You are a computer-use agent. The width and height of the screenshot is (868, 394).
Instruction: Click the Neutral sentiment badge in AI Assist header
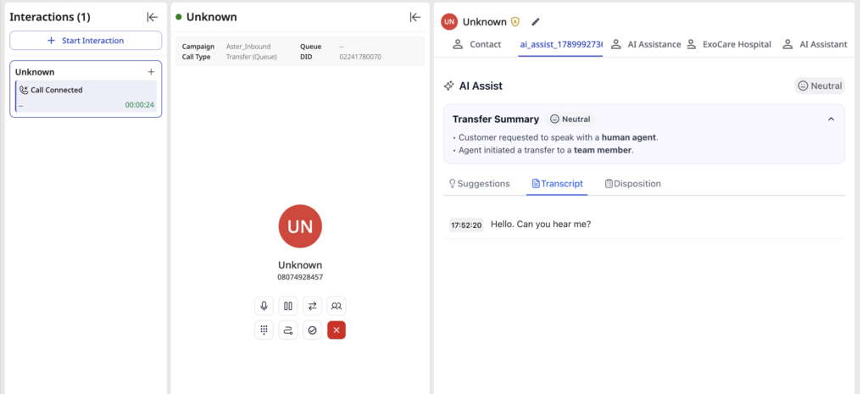820,86
